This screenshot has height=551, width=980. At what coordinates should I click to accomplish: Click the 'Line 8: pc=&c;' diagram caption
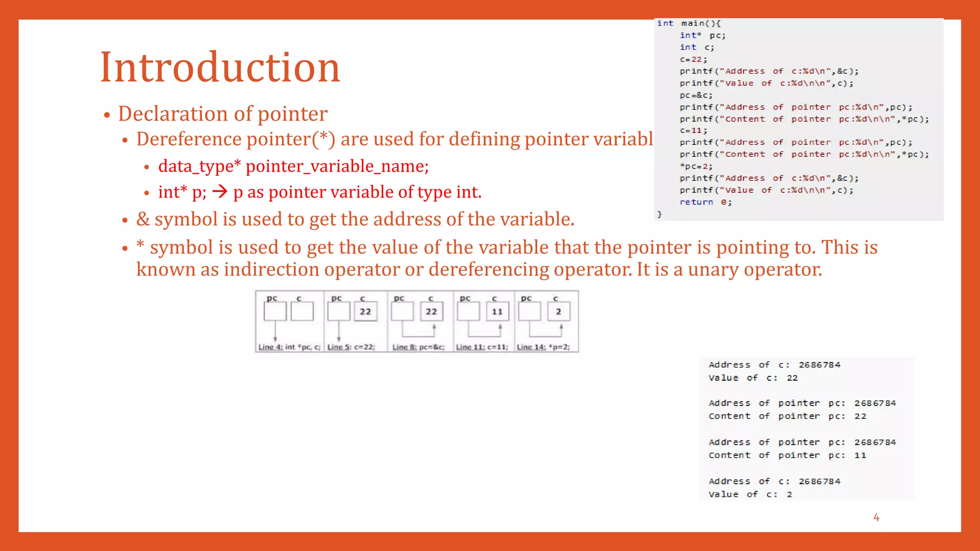pos(419,347)
